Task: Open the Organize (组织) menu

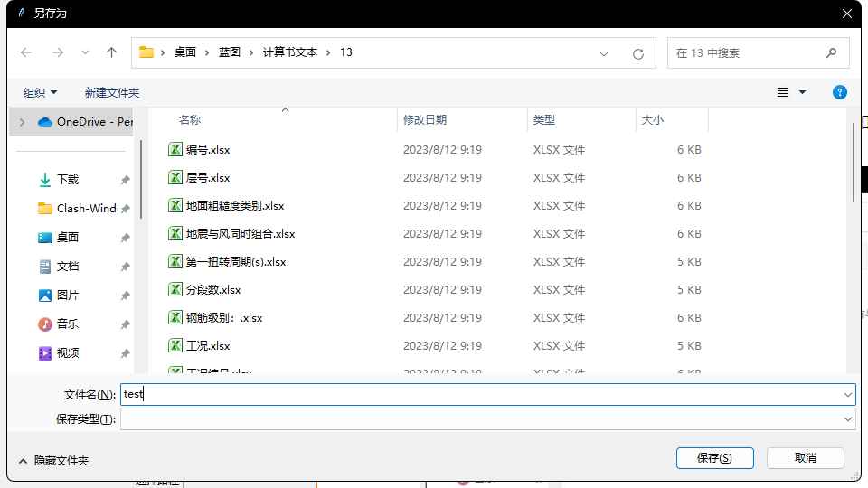Action: pyautogui.click(x=40, y=92)
